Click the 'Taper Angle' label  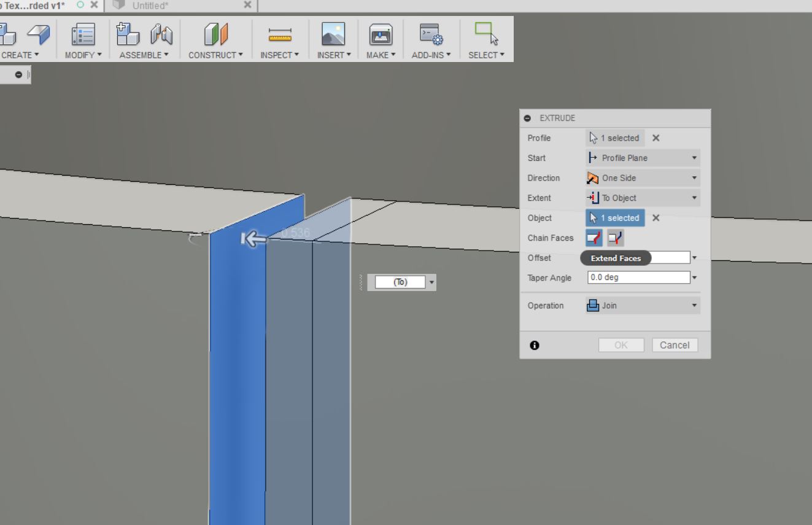pos(549,278)
